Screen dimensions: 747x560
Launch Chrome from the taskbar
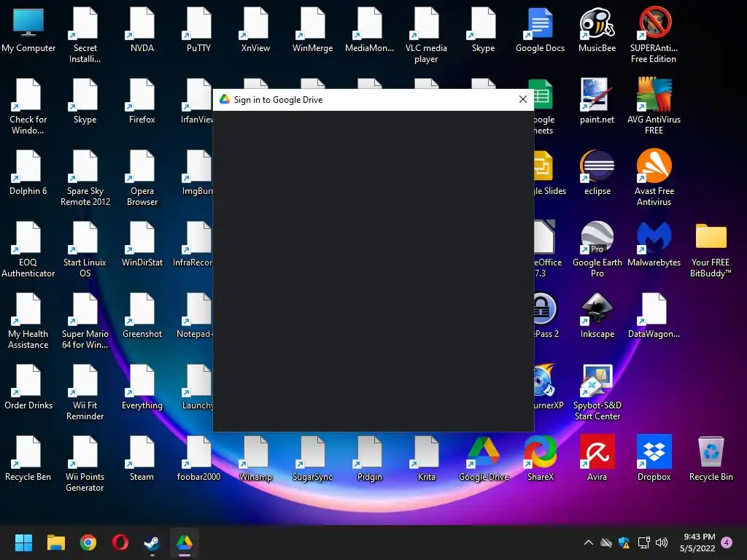point(88,542)
